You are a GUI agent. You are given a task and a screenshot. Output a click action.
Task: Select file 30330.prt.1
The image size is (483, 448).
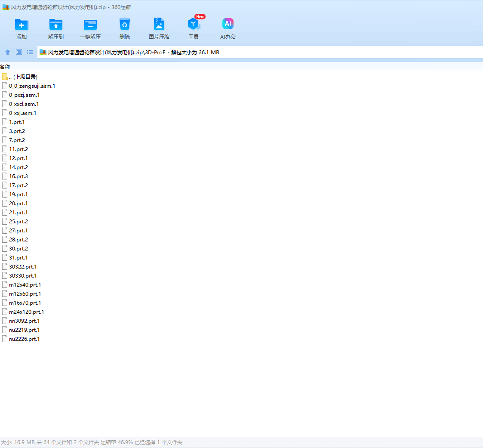click(x=23, y=276)
